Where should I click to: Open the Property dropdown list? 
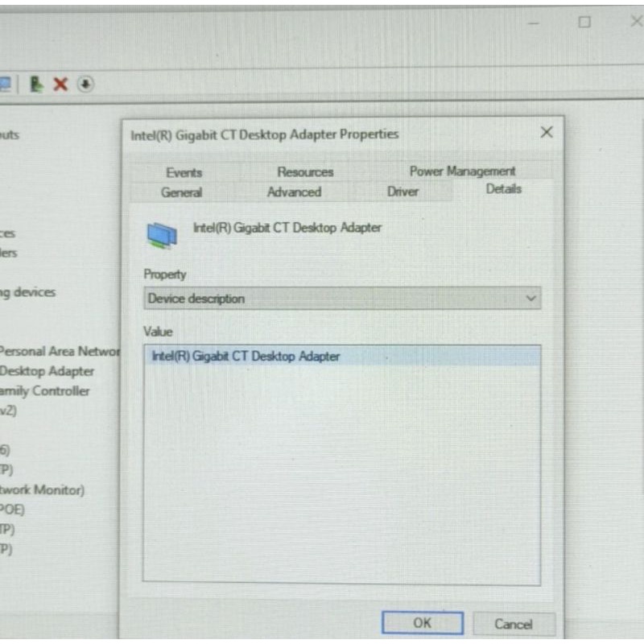point(342,298)
